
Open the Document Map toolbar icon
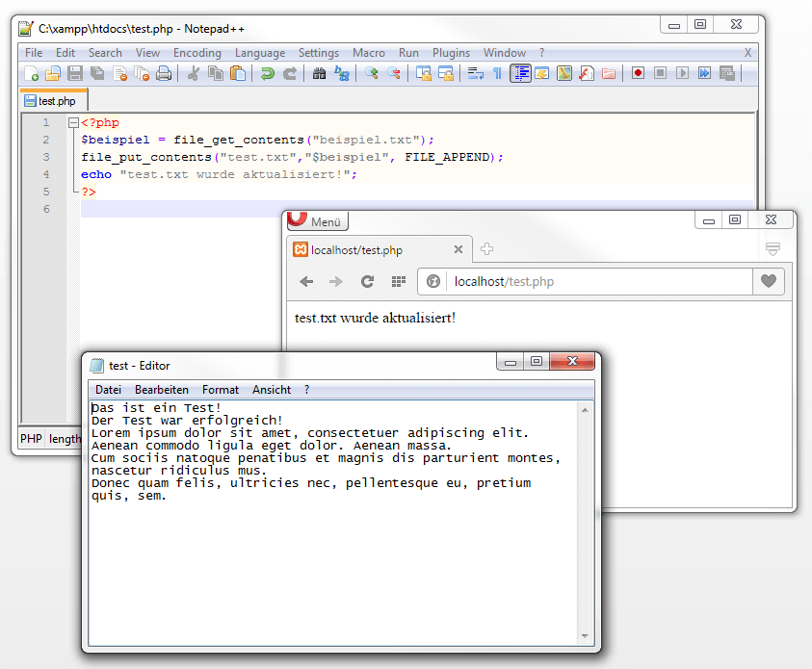(x=564, y=73)
